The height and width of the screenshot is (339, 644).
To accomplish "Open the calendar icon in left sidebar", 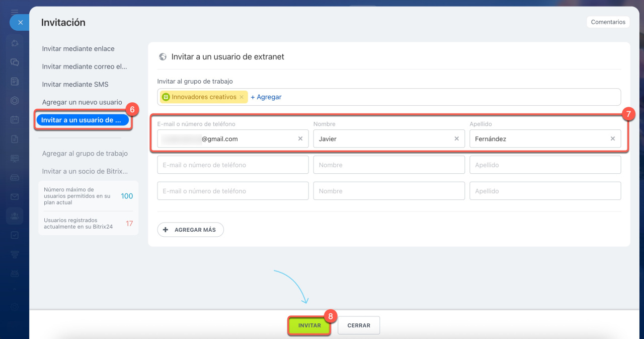I will pyautogui.click(x=15, y=120).
